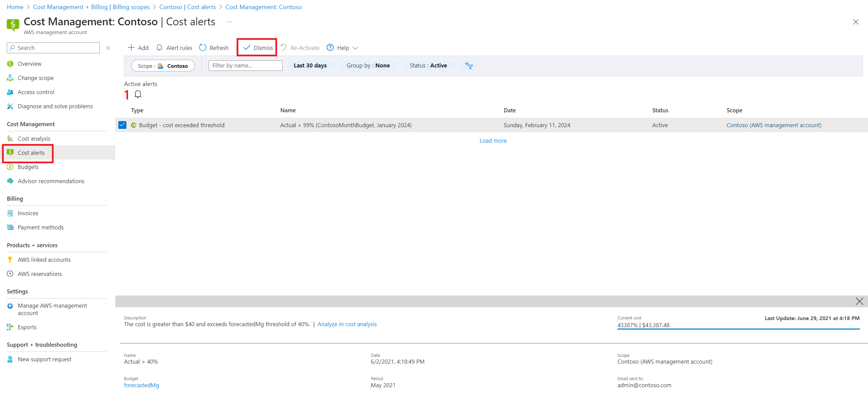Open the Group by: None selector
The image size is (868, 397).
368,65
